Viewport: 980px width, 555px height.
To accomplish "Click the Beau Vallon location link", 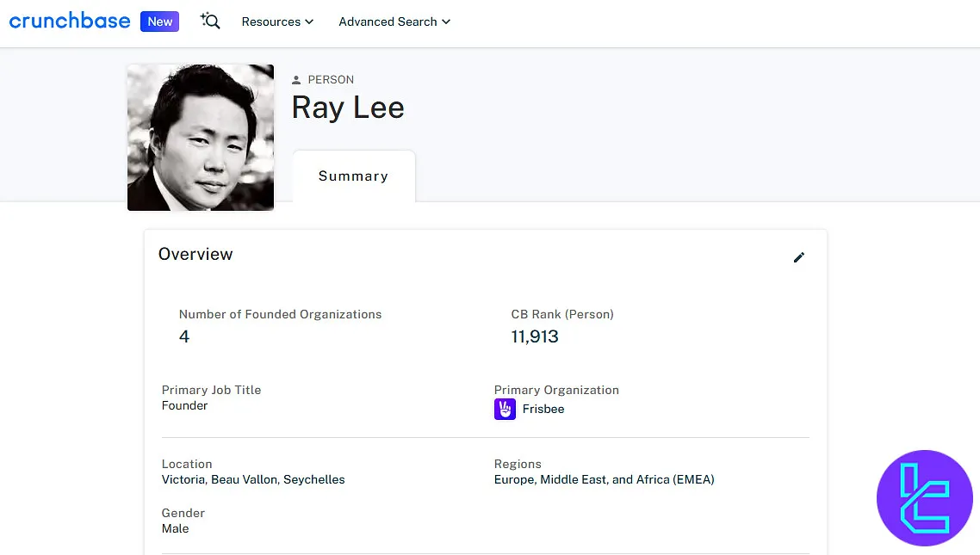I will [x=244, y=479].
